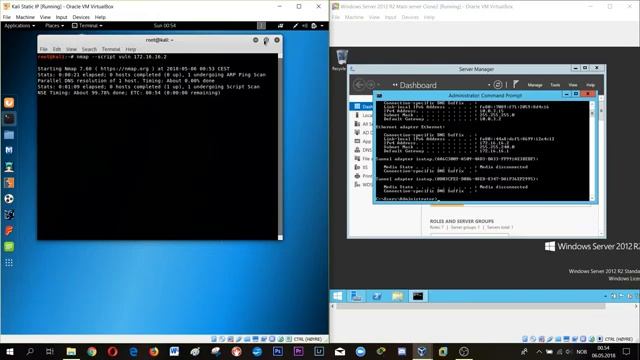Viewport: 640px width, 360px height.
Task: Open Edit menu of Kali terminal window
Action: [57, 49]
